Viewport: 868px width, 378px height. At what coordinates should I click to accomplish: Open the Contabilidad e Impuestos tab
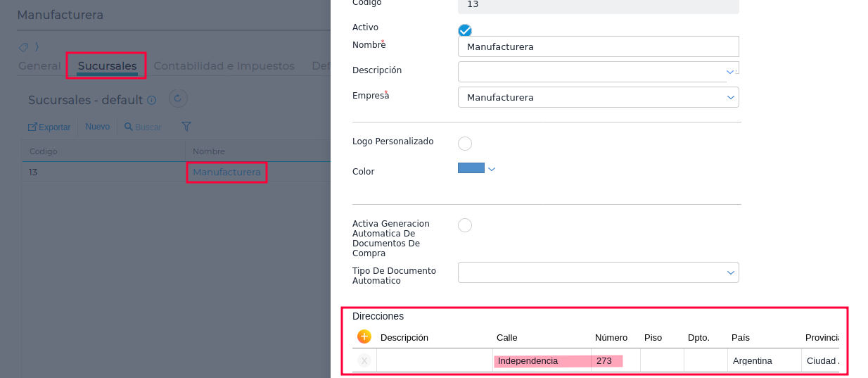click(224, 66)
